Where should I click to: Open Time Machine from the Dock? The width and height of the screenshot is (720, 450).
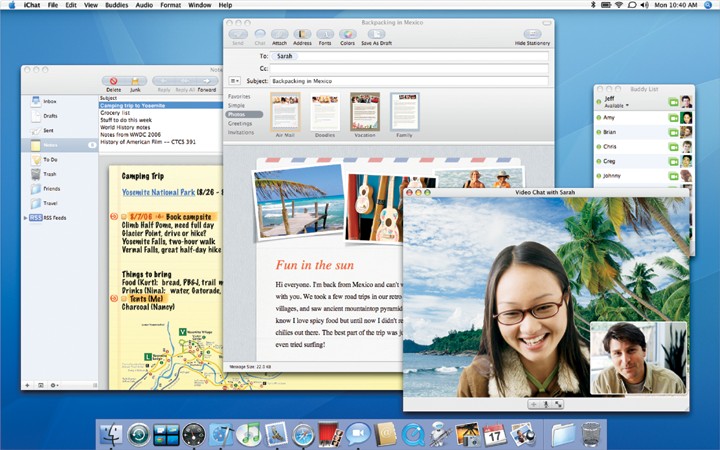pyautogui.click(x=139, y=434)
